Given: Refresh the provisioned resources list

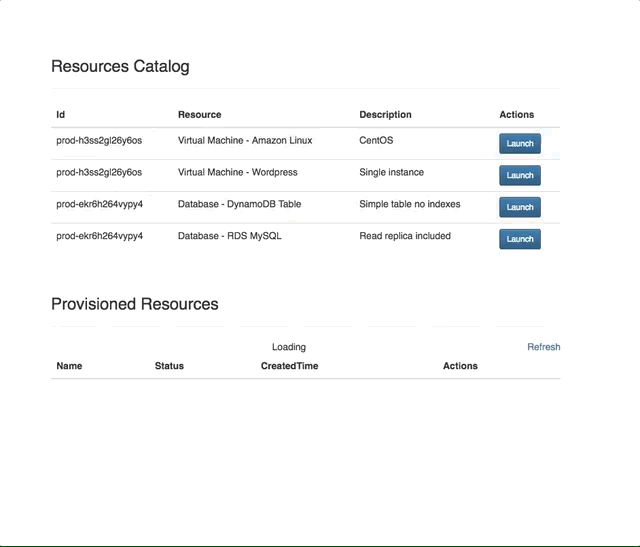Looking at the screenshot, I should coord(544,347).
